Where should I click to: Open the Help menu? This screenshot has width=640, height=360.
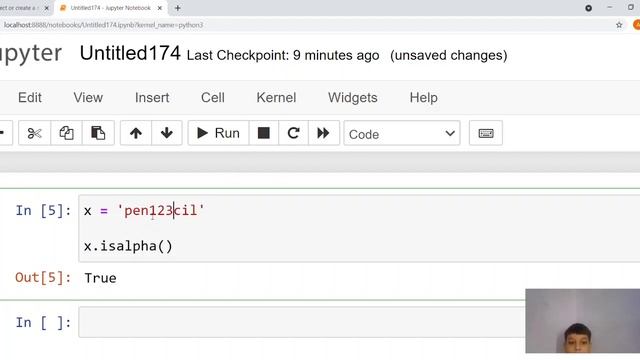coord(424,98)
